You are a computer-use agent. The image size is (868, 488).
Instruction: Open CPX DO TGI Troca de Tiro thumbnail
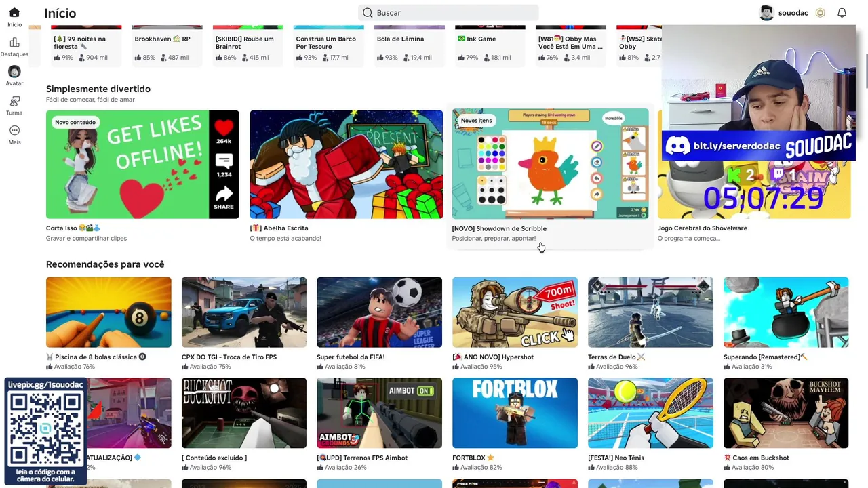click(244, 312)
